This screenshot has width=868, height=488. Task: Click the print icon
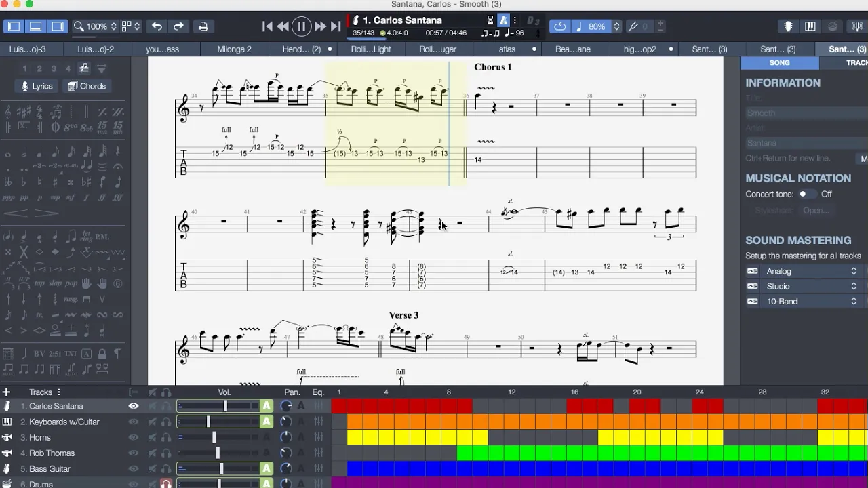pyautogui.click(x=203, y=26)
